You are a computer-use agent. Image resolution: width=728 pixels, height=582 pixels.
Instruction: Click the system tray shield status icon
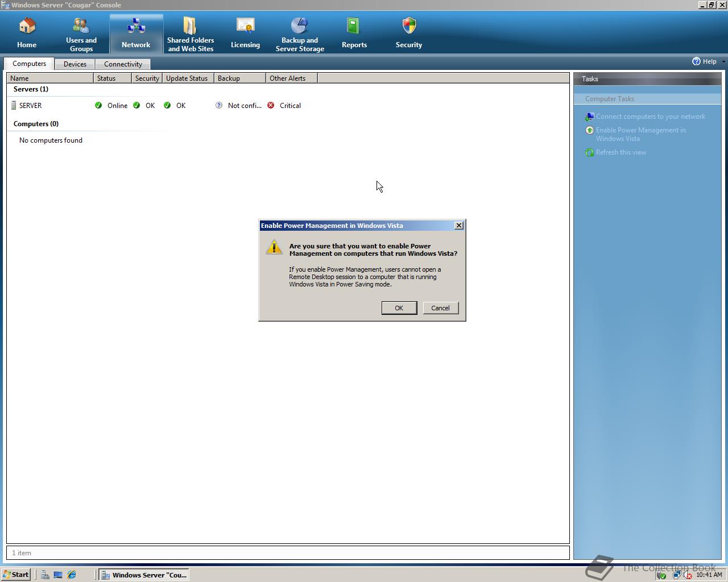pos(661,575)
